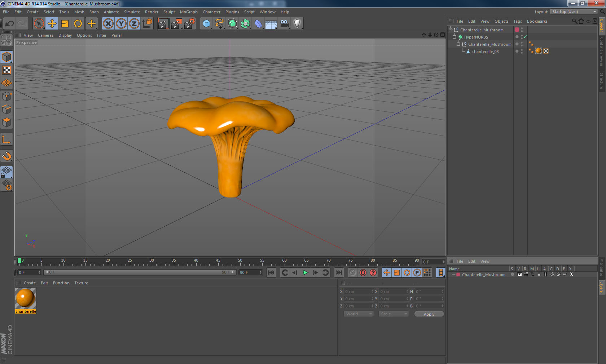
Task: Go to start of animation
Action: (x=271, y=272)
